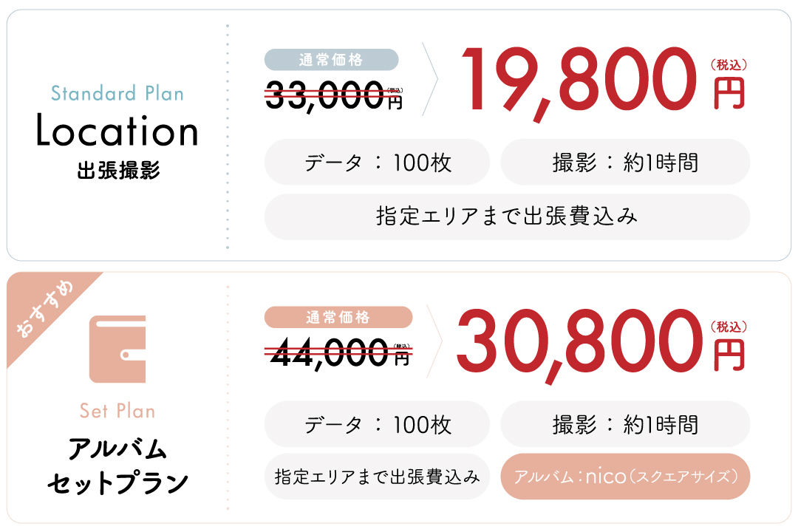Click Set Plan's 撮影：約1時間 pill

(x=626, y=424)
